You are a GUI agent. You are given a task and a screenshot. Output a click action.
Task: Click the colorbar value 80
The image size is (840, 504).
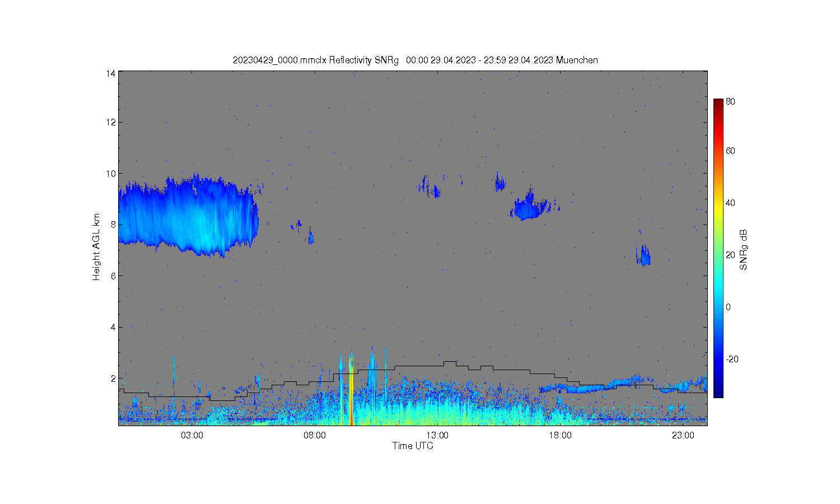tap(730, 102)
